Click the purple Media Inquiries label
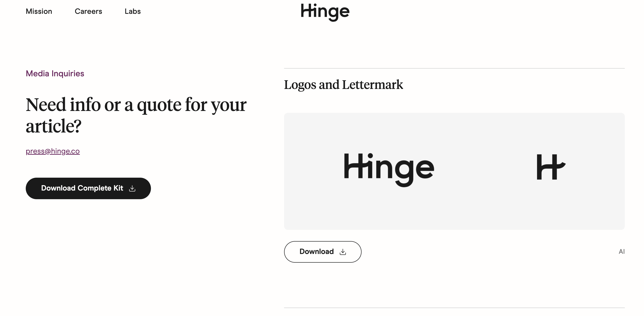The image size is (644, 316). 55,73
